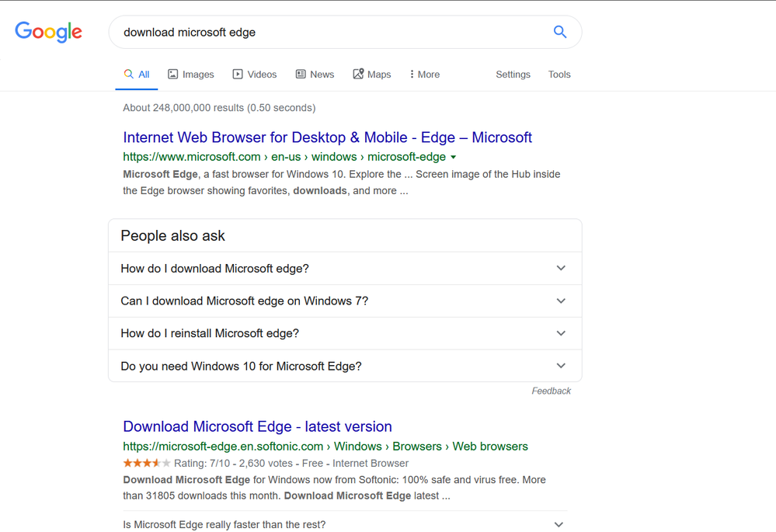This screenshot has height=532, width=776.
Task: Click the Images tab icon
Action: 173,75
